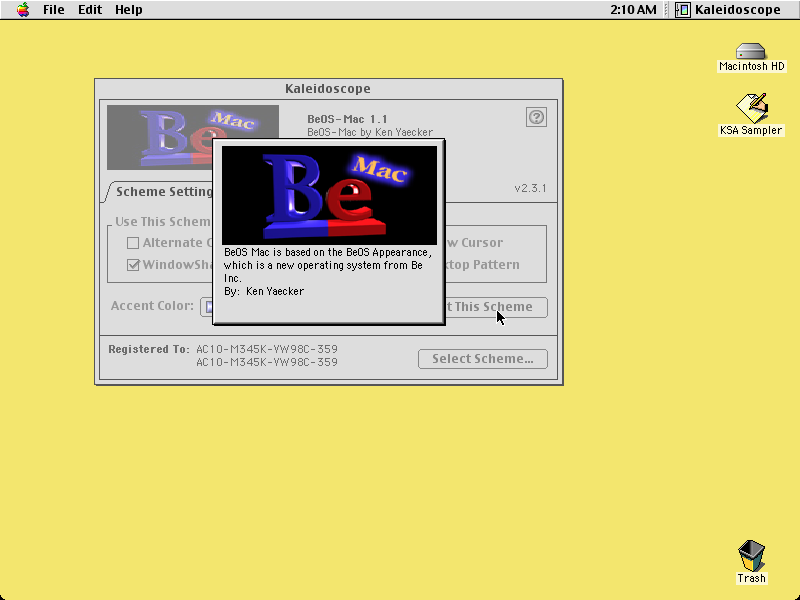
Task: Click the 'By: Ken Yaecker' credit line
Action: click(264, 291)
